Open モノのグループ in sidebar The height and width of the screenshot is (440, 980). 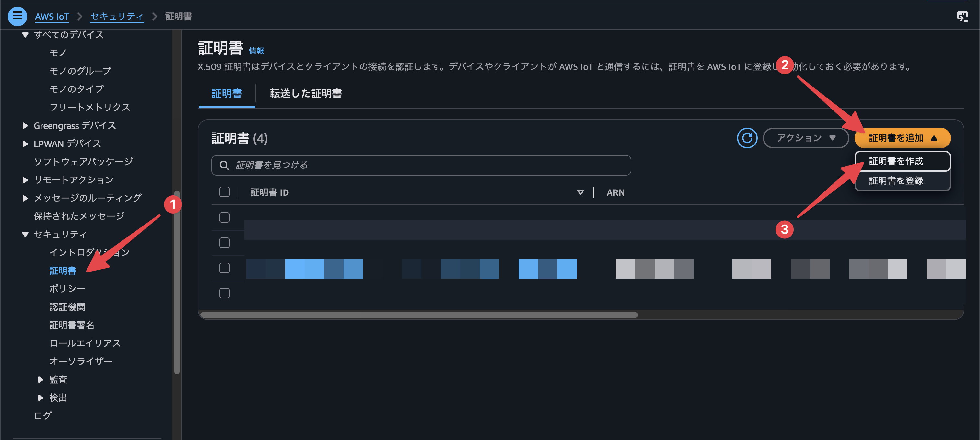[80, 71]
